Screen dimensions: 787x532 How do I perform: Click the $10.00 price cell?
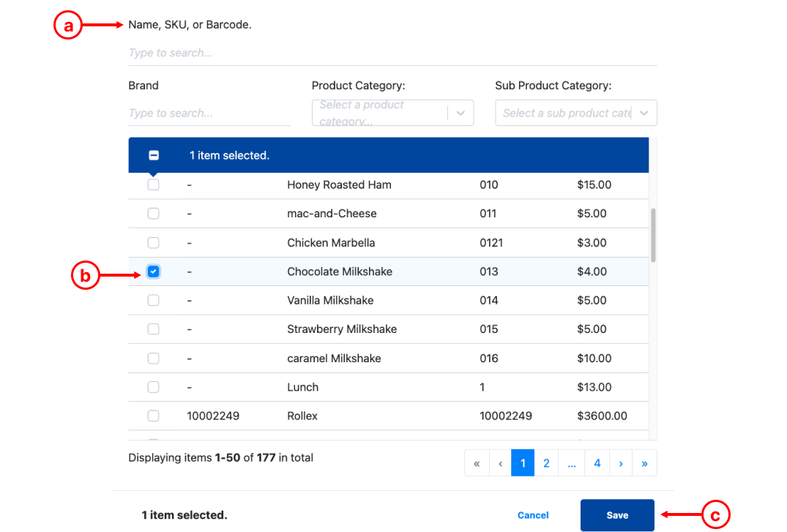point(594,359)
